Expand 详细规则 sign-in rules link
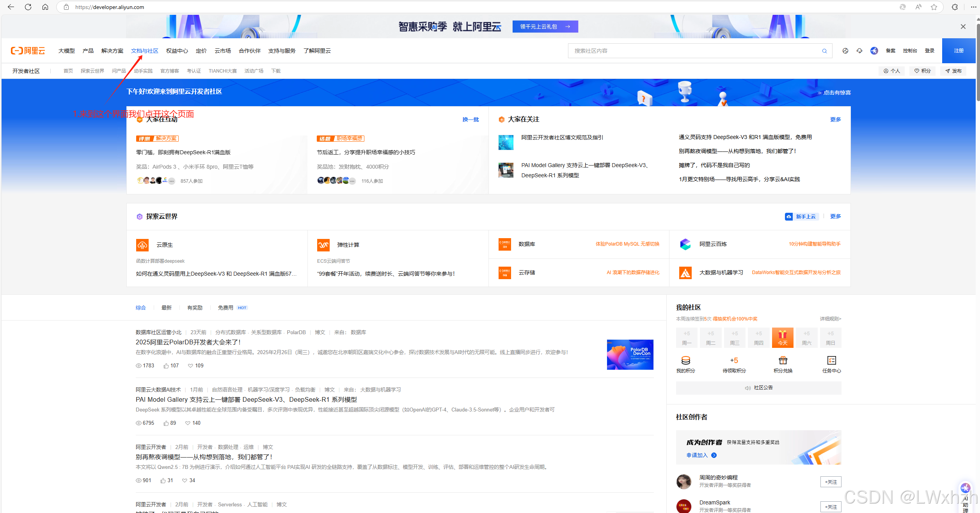 830,319
